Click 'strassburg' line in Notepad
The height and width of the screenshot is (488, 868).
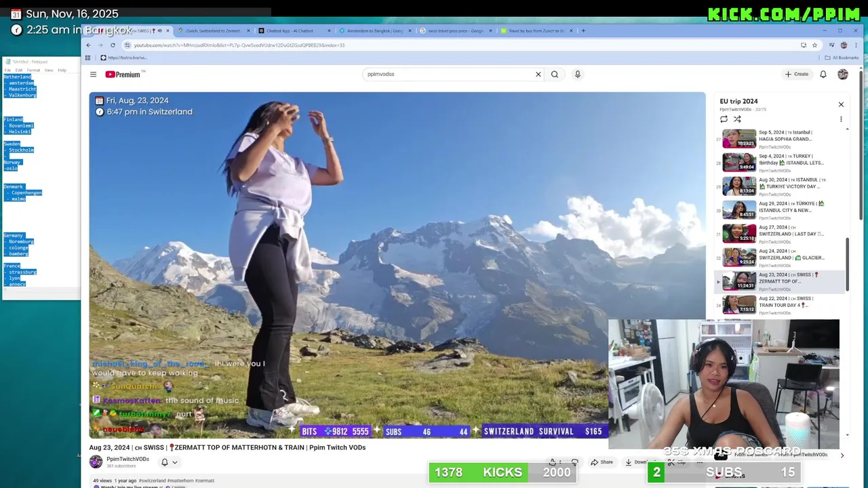pos(22,272)
